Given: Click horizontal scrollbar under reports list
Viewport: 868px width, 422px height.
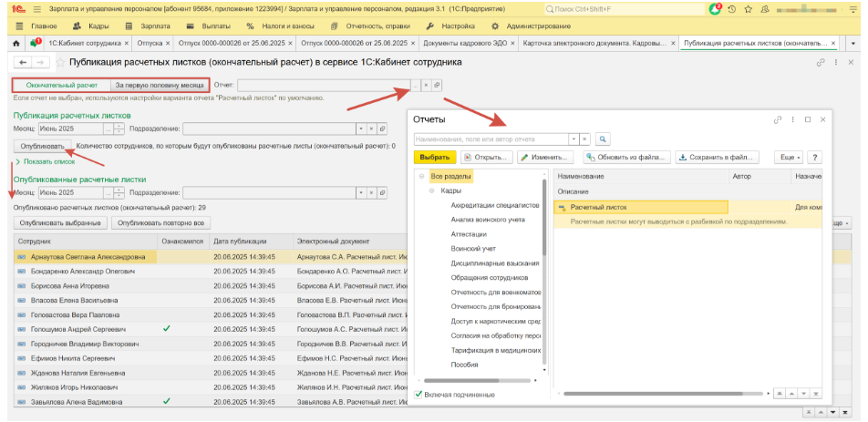Looking at the screenshot, I should pos(653,393).
